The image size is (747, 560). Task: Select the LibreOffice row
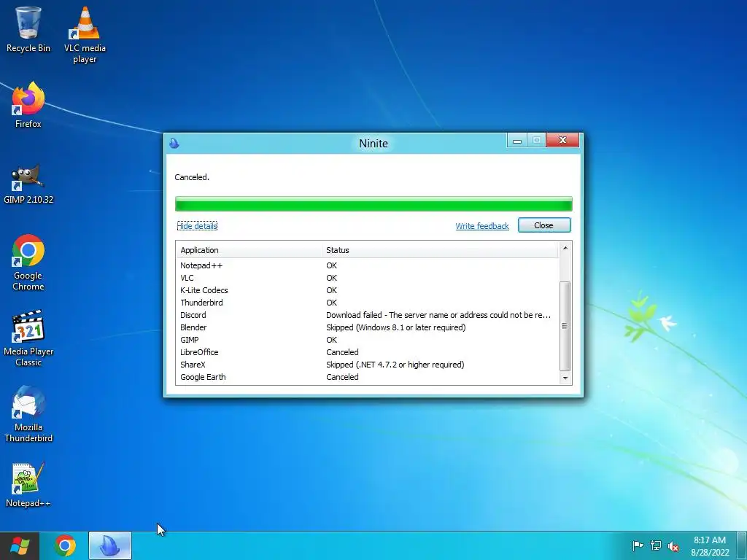367,352
